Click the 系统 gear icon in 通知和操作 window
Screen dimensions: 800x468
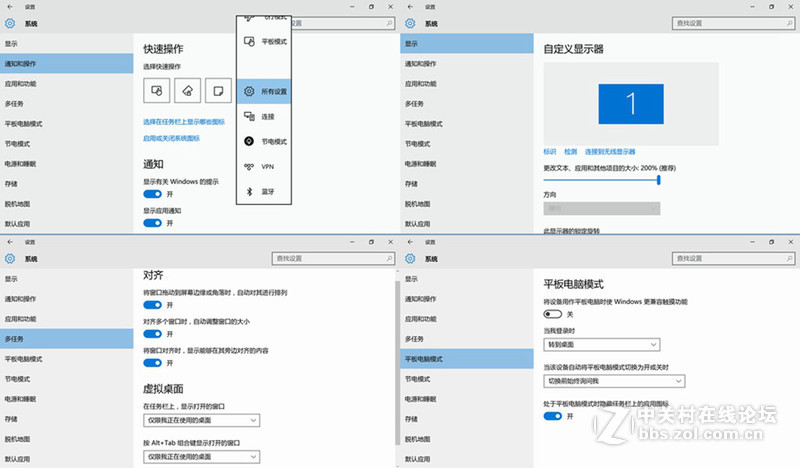(10, 23)
